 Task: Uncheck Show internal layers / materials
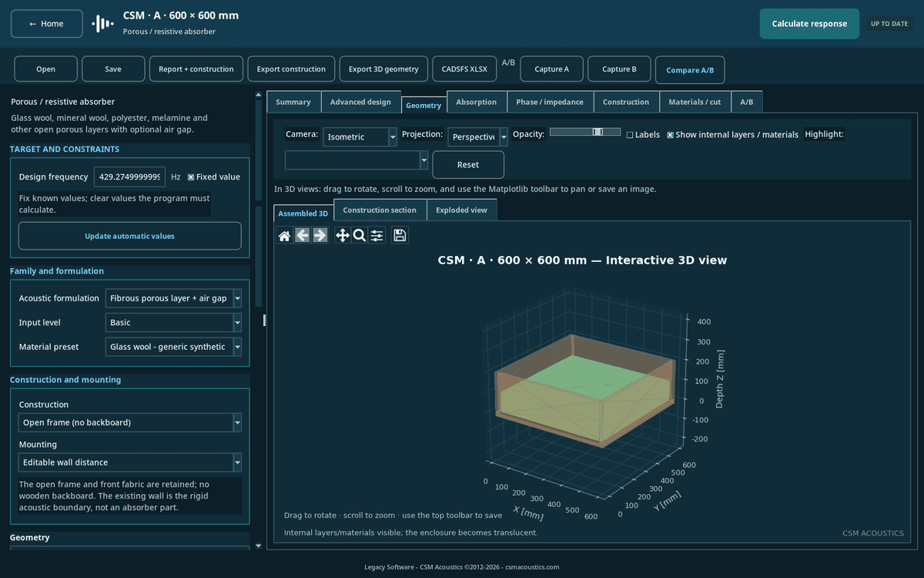pyautogui.click(x=670, y=135)
